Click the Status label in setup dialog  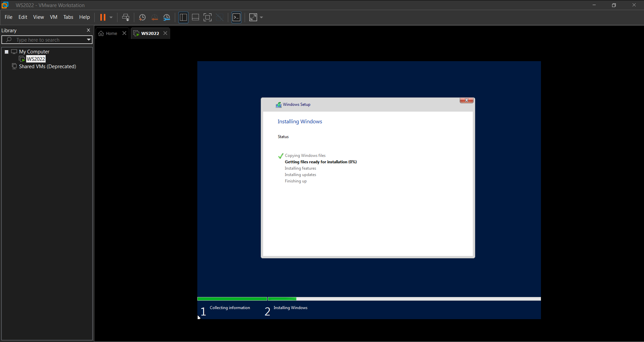click(283, 137)
